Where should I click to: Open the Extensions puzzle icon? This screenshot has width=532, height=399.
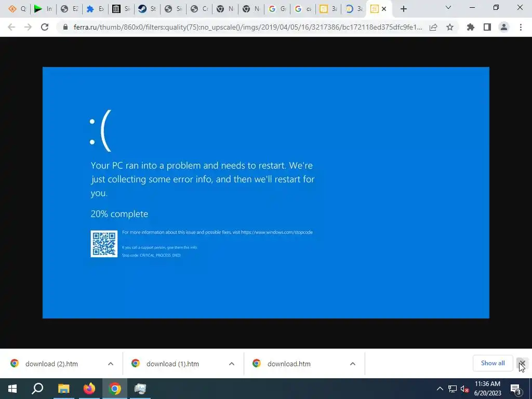tap(471, 27)
